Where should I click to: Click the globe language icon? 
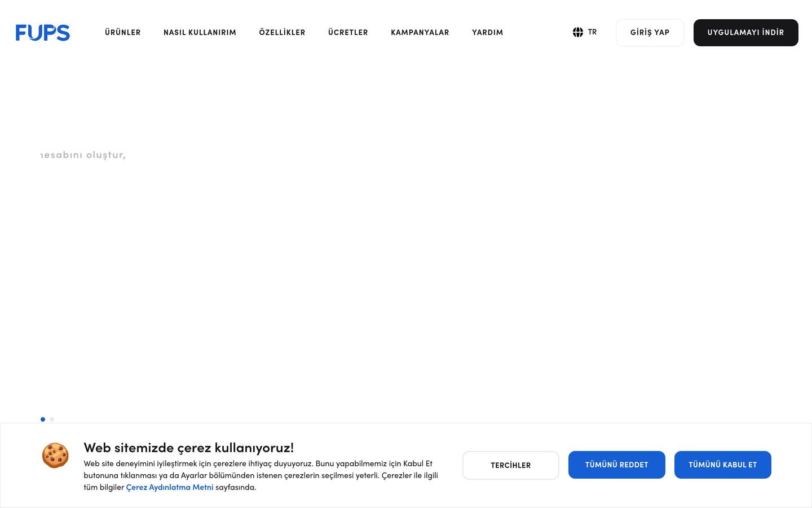[578, 32]
